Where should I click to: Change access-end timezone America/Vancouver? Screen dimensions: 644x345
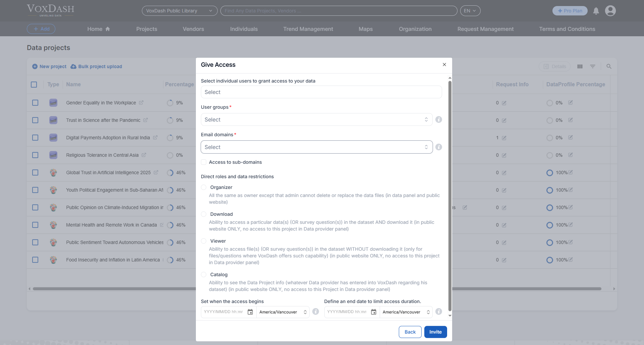[x=406, y=312]
